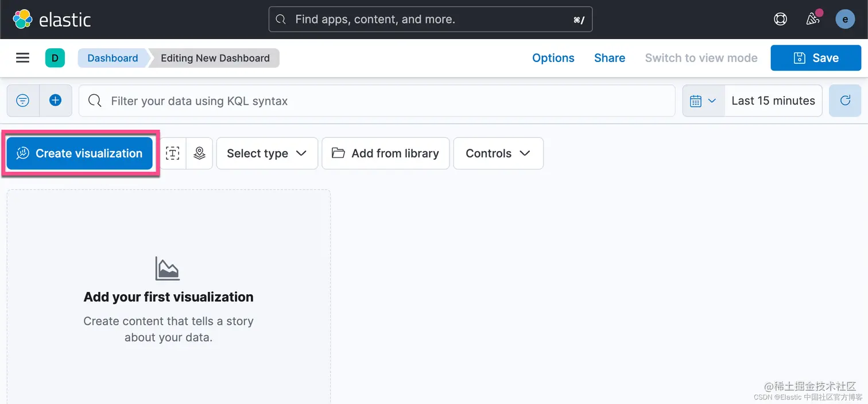The width and height of the screenshot is (868, 404).
Task: Expand the Controls dropdown
Action: coord(498,153)
